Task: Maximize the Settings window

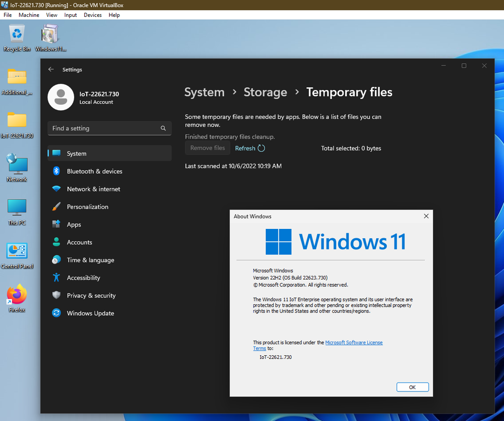Action: [x=464, y=66]
